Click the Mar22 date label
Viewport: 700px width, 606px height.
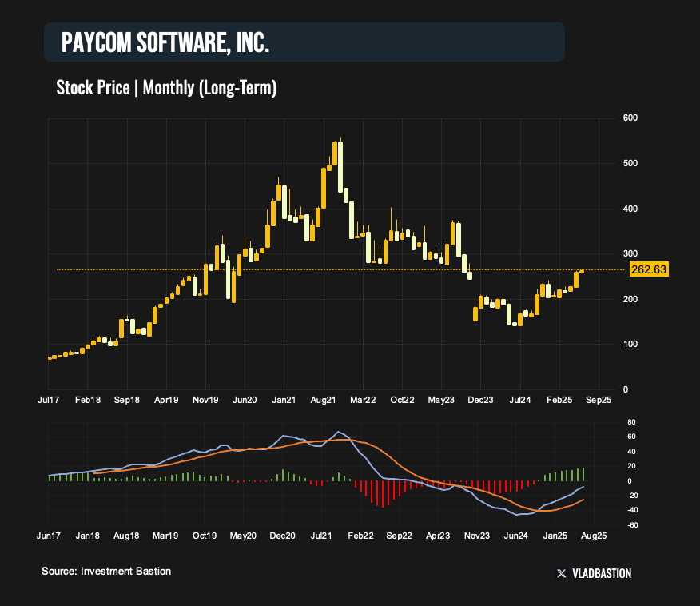point(363,400)
